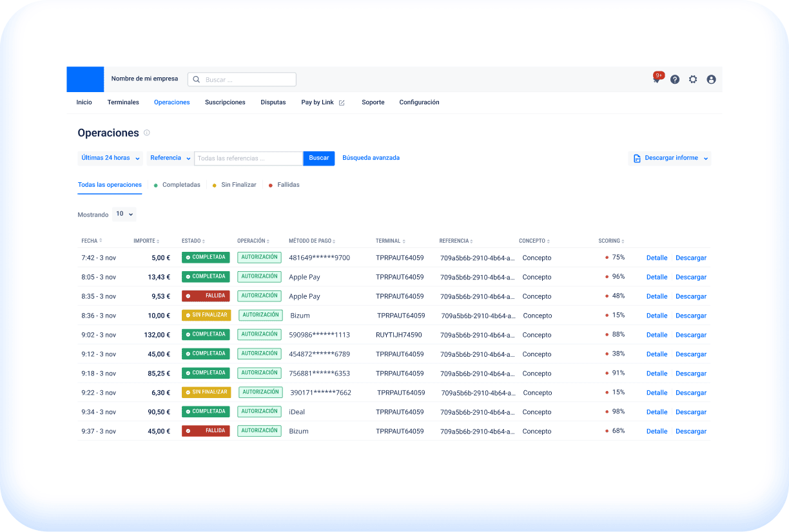Screen dimensions: 789x532
Task: Sort by the SCORING column
Action: pos(612,241)
